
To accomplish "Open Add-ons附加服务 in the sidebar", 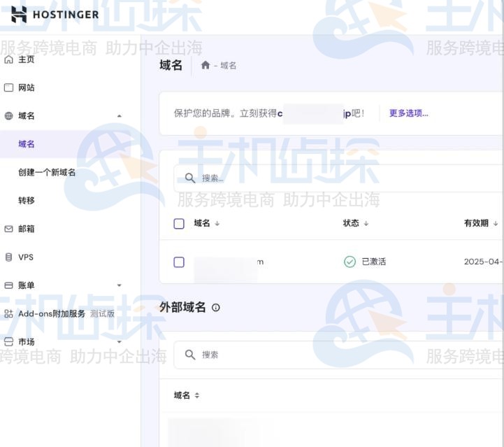I will click(52, 313).
